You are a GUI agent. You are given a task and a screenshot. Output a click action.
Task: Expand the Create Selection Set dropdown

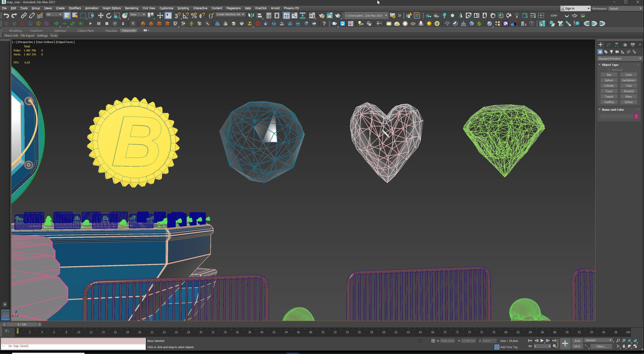tap(243, 14)
